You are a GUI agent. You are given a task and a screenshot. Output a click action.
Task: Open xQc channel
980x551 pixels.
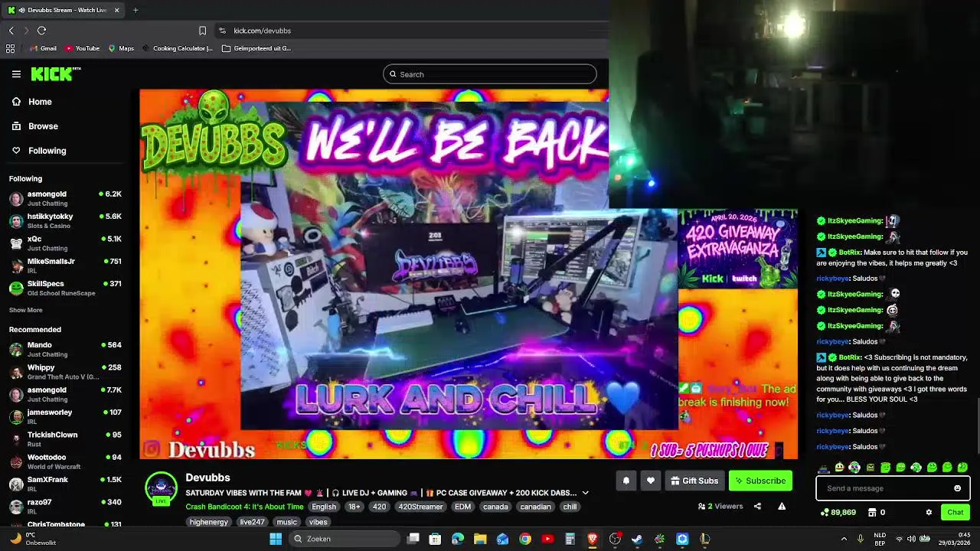(65, 243)
